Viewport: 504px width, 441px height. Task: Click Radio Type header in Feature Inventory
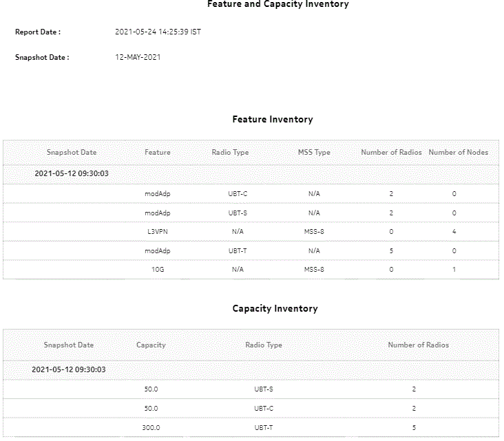(230, 153)
